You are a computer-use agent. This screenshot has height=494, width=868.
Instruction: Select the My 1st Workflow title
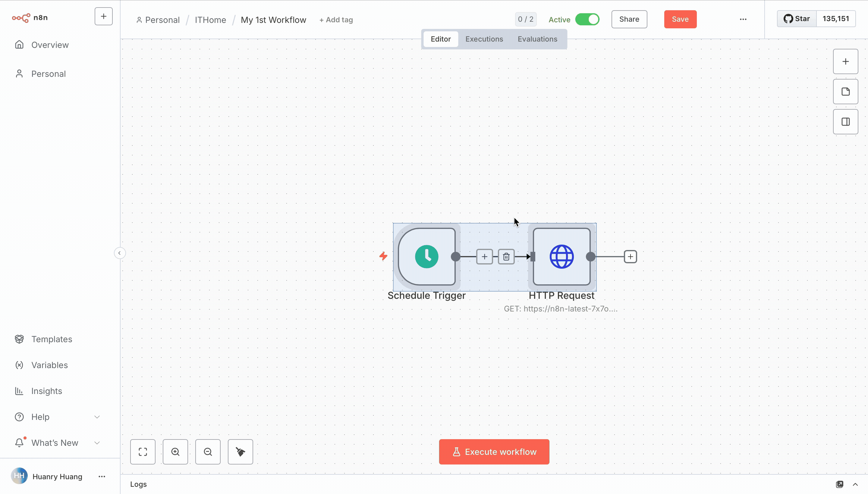click(x=273, y=20)
